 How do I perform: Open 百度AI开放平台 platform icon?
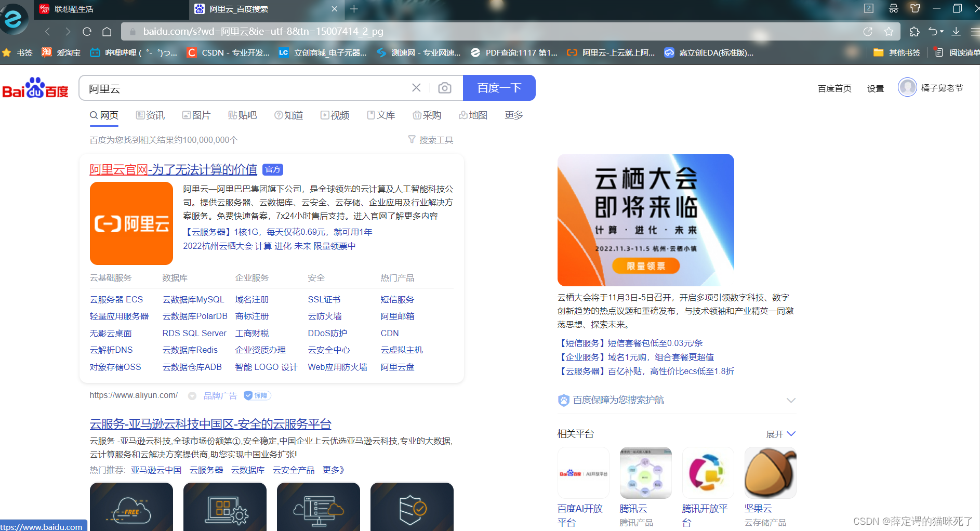coord(583,473)
